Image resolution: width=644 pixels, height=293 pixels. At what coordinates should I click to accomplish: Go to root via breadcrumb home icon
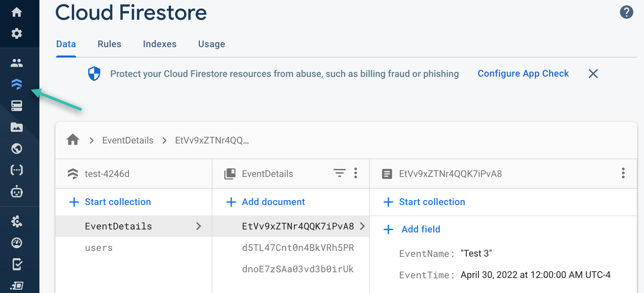click(73, 139)
